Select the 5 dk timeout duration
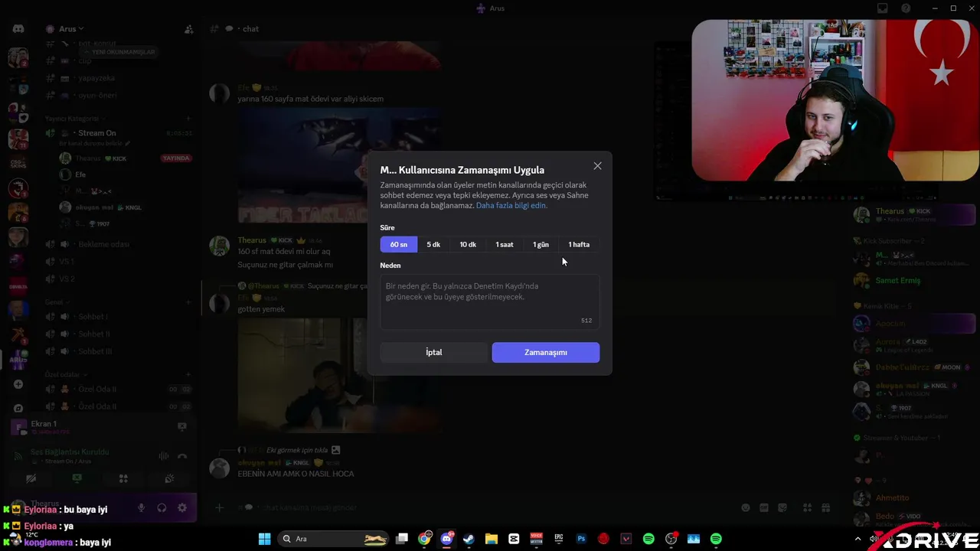980x551 pixels. tap(433, 244)
